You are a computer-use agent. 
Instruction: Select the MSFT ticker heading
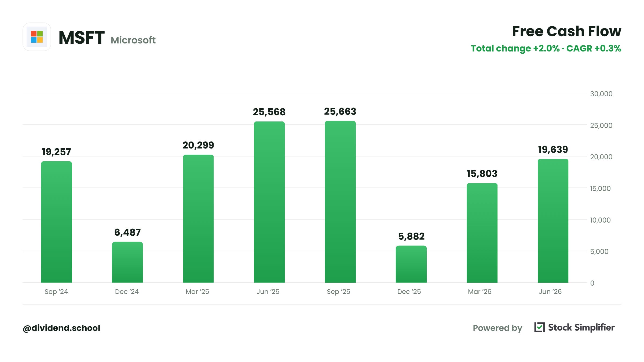[82, 38]
